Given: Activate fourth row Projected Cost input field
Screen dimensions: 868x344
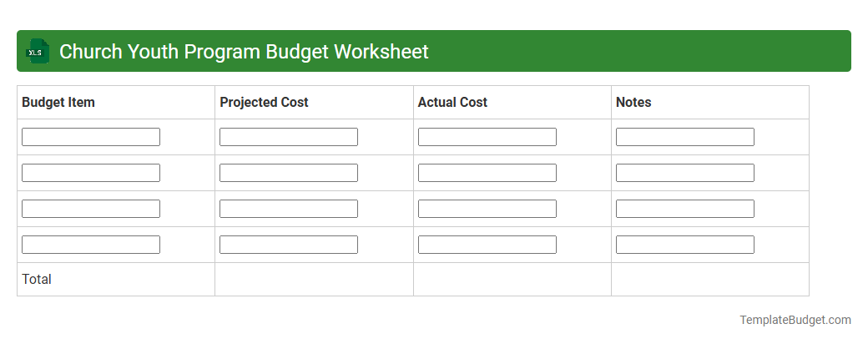Looking at the screenshot, I should [x=289, y=245].
